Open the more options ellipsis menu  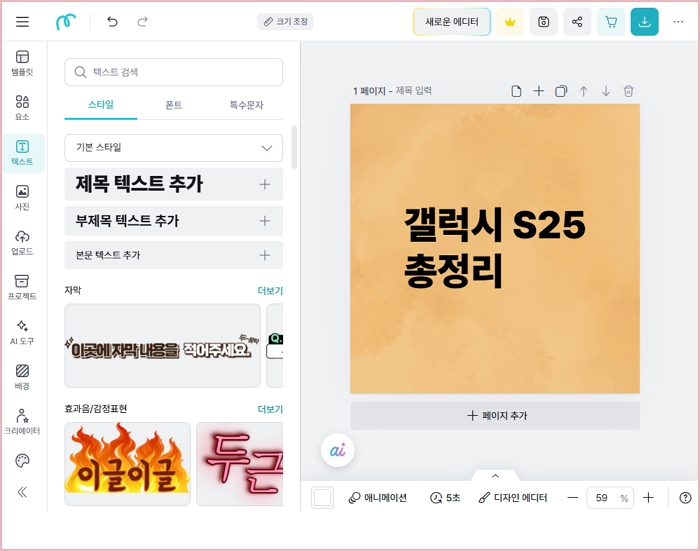click(678, 21)
